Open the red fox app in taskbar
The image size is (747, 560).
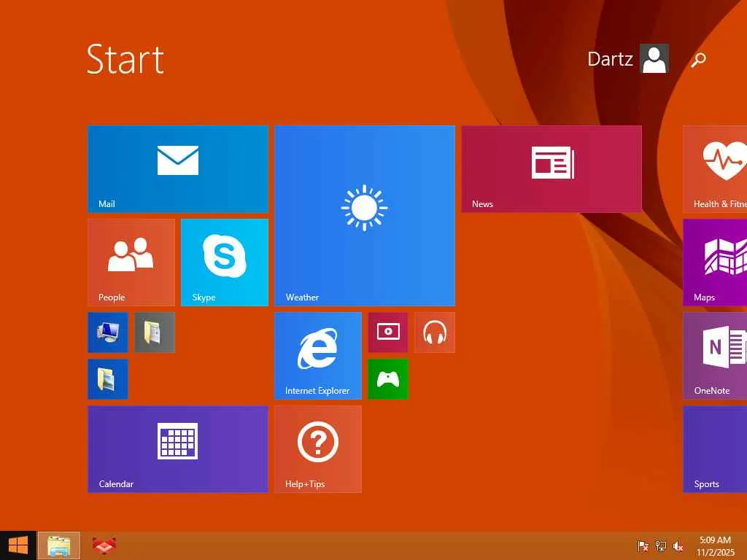click(104, 545)
